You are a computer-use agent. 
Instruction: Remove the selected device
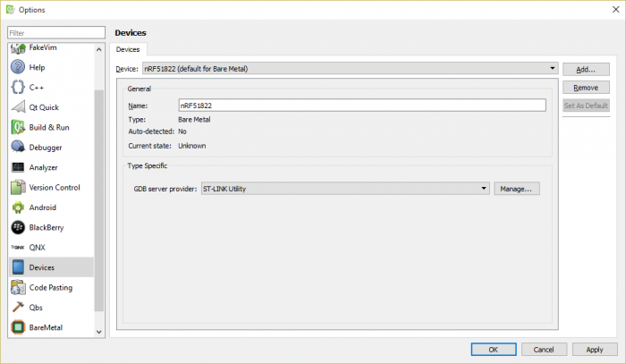coord(586,88)
